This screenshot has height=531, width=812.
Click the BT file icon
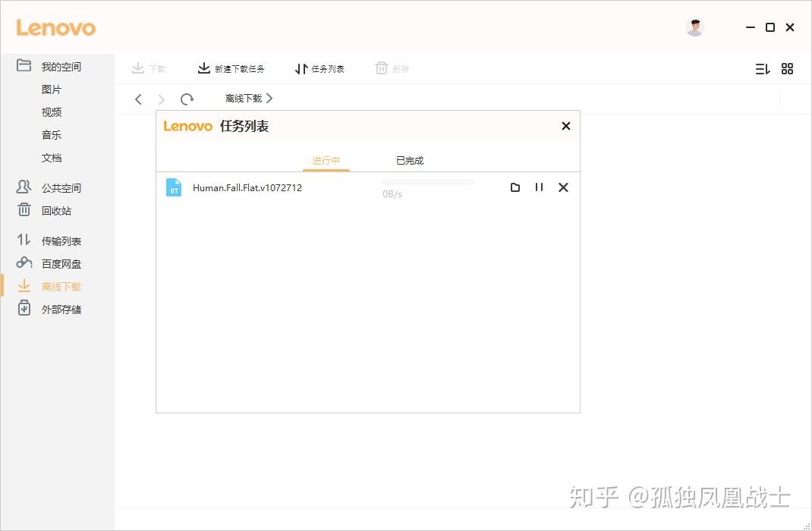tap(174, 187)
